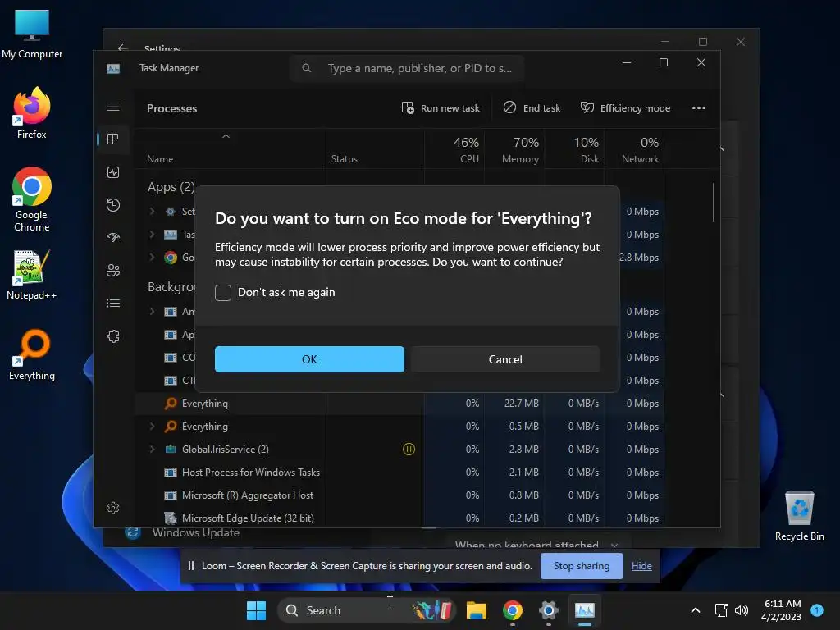Open the Performance page from the sidebar
The height and width of the screenshot is (630, 840).
pyautogui.click(x=113, y=172)
